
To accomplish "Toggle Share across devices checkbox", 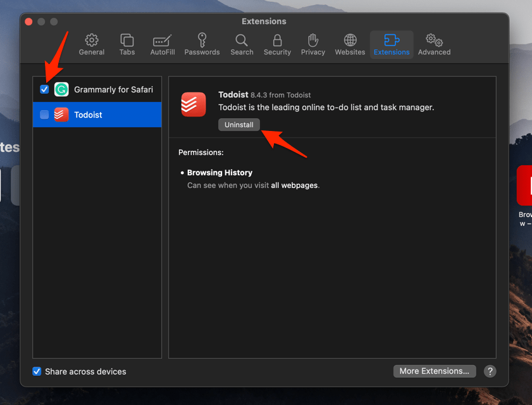I will (37, 371).
